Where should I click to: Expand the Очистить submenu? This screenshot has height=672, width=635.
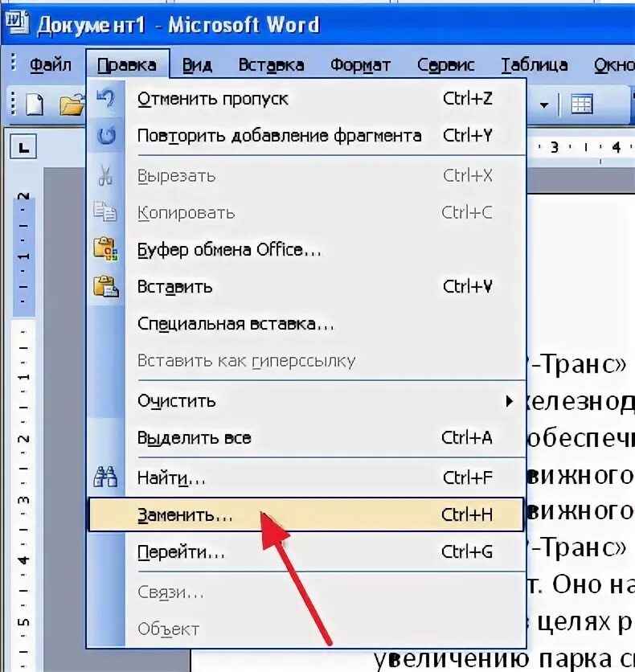[306, 401]
